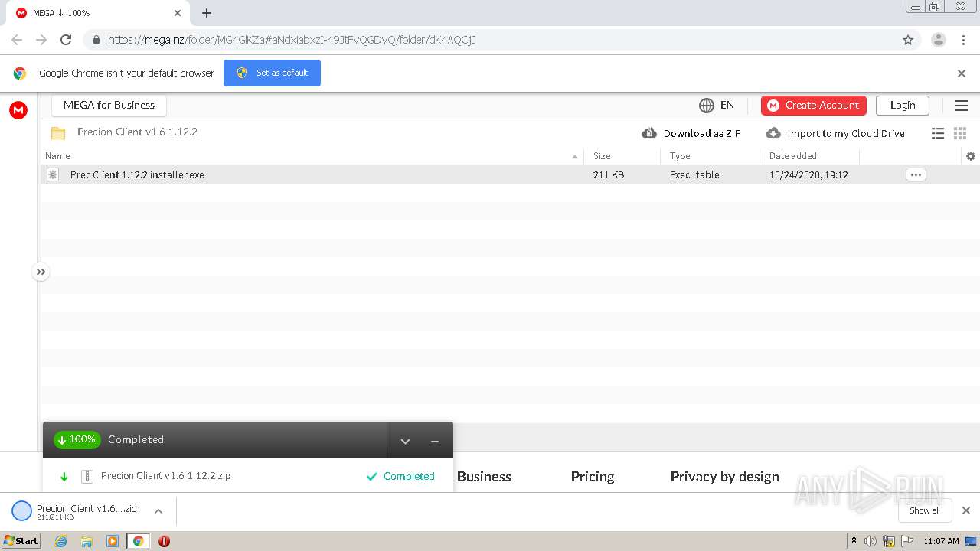Screen dimensions: 980x551
Task: Click Import to my Cloud Drive
Action: pyautogui.click(x=835, y=133)
